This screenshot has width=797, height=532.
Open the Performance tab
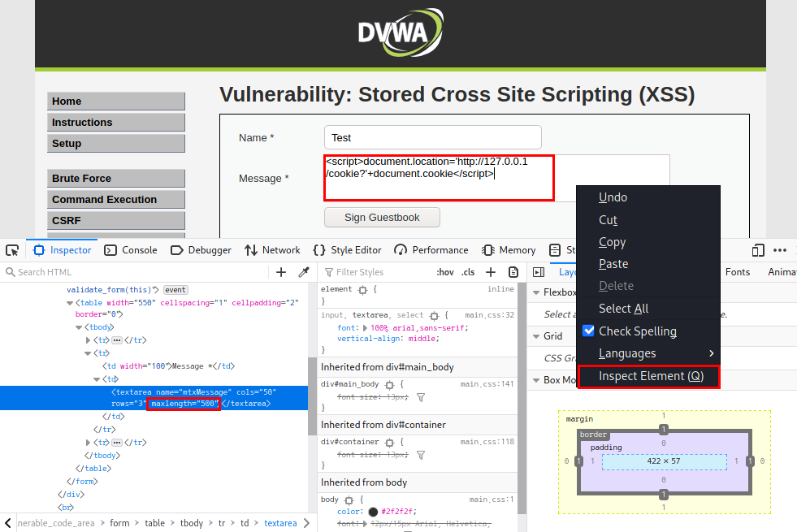pyautogui.click(x=431, y=250)
